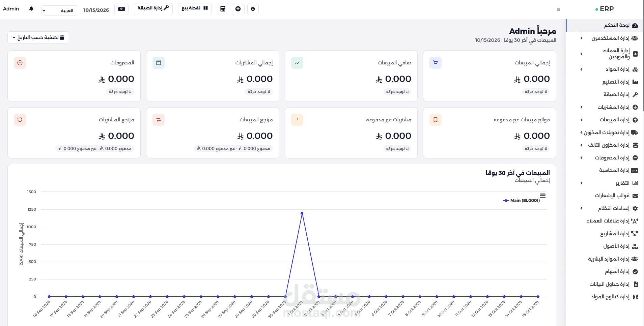The height and width of the screenshot is (326, 644).
Task: Click the ERP logo link
Action: click(605, 9)
